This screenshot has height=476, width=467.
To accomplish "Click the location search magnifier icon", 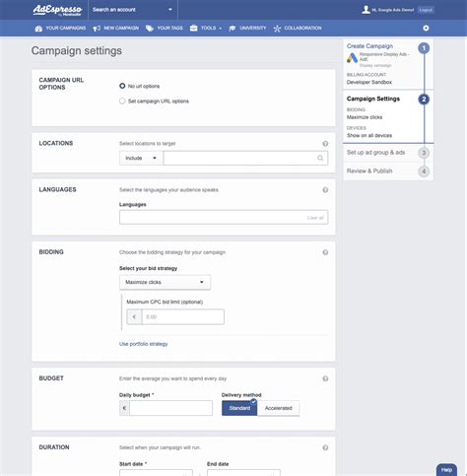I will [x=320, y=158].
